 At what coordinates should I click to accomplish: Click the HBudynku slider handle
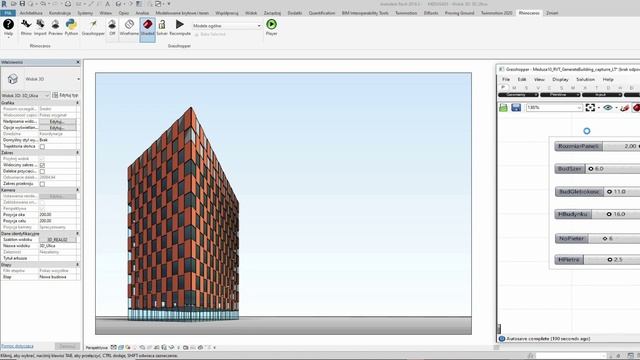tap(609, 214)
